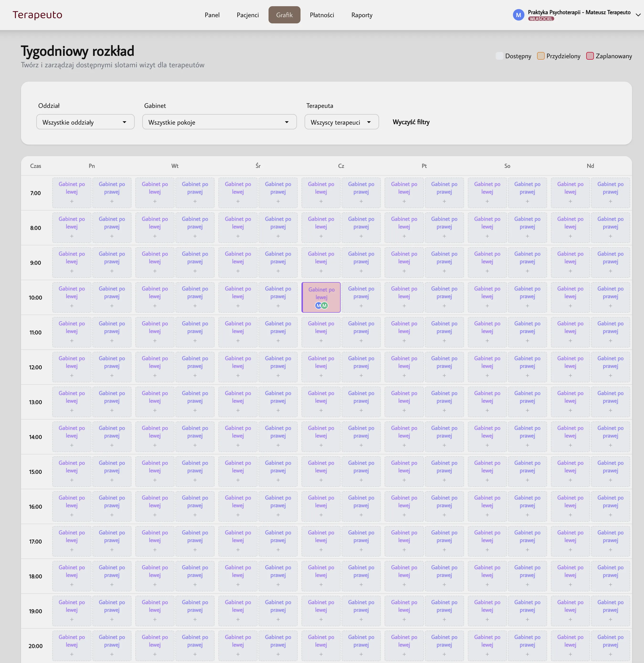Click the Zaplanowany legend swatch
Screen dimensions: 644x663
(x=590, y=56)
